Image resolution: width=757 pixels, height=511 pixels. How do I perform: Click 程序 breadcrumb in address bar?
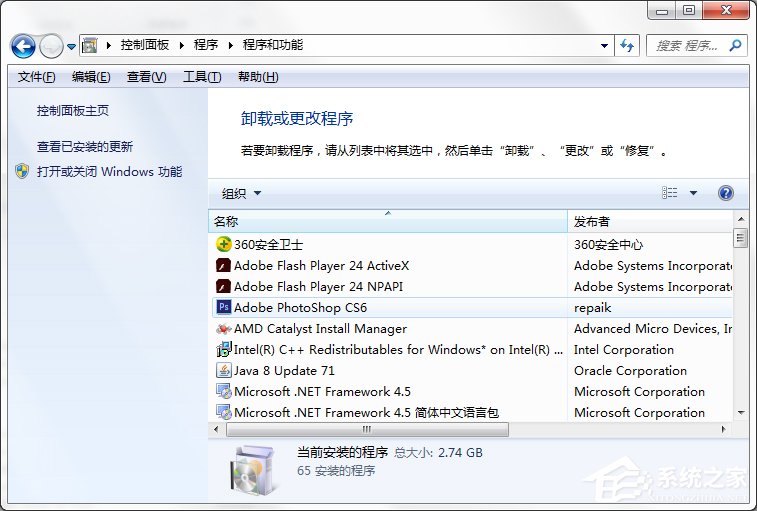coord(206,45)
